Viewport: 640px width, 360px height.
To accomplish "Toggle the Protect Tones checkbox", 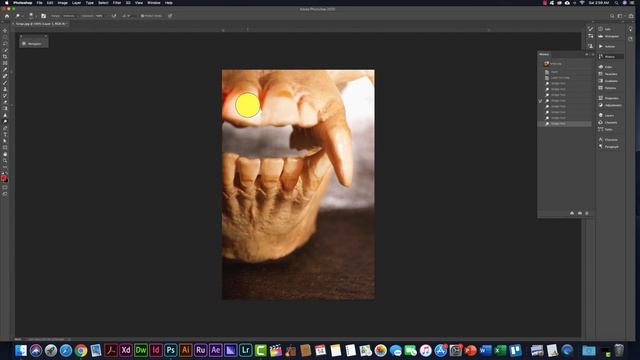I will click(142, 16).
